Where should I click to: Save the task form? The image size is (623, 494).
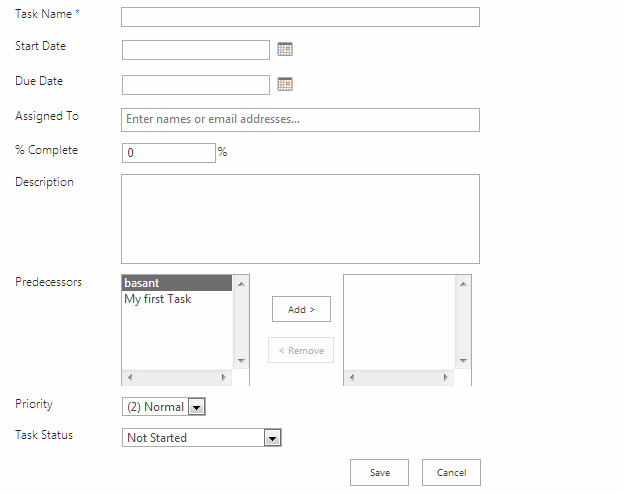tap(379, 473)
